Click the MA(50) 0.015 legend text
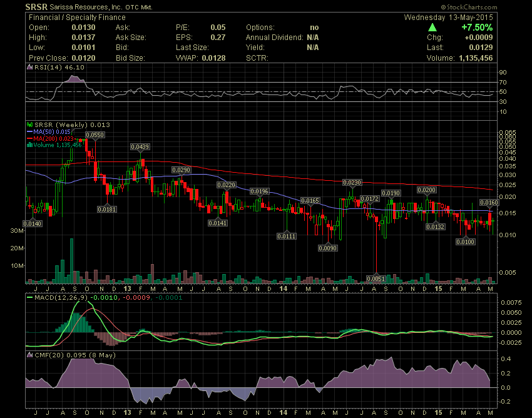This screenshot has width=532, height=418. click(x=52, y=131)
